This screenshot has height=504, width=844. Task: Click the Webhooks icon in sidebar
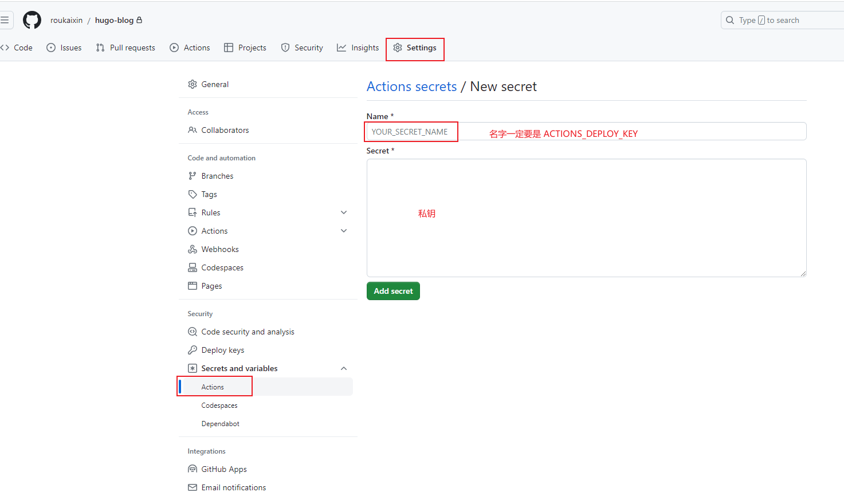coord(193,249)
